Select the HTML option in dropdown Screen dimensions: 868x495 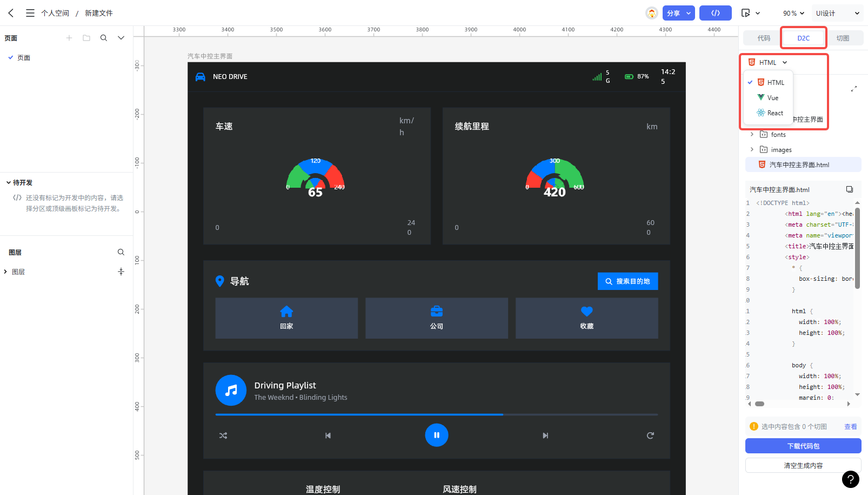click(x=775, y=83)
